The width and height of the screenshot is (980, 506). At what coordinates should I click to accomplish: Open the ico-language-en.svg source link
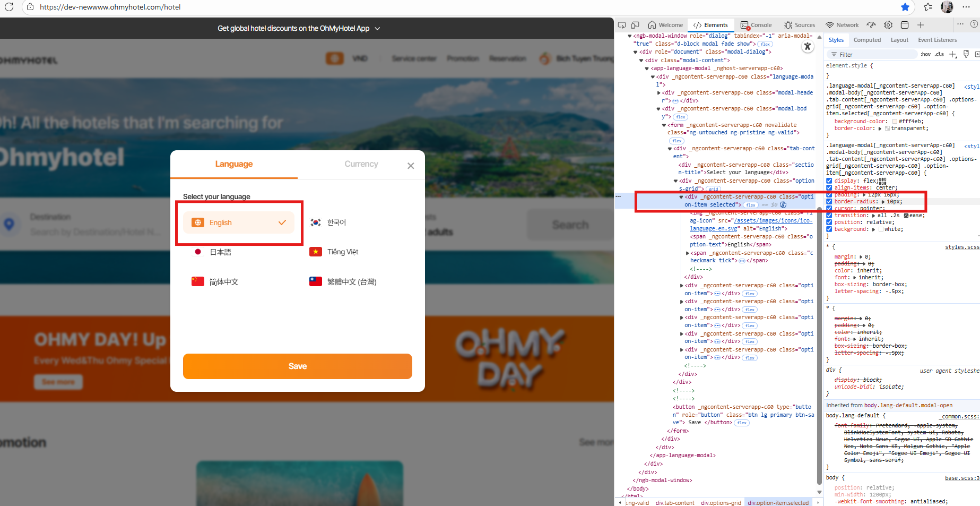coord(751,225)
